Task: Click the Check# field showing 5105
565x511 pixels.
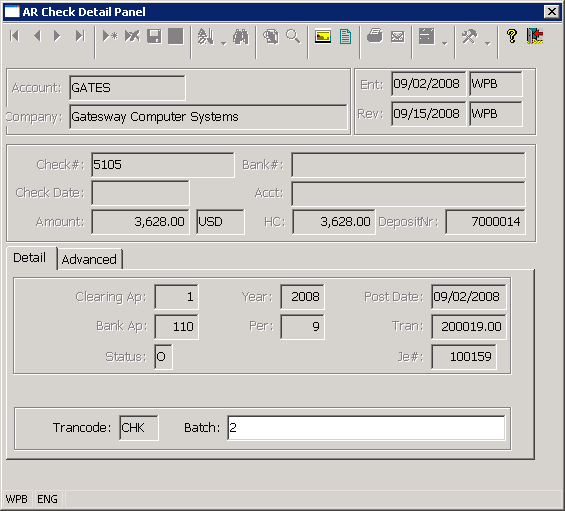Action: coord(163,165)
